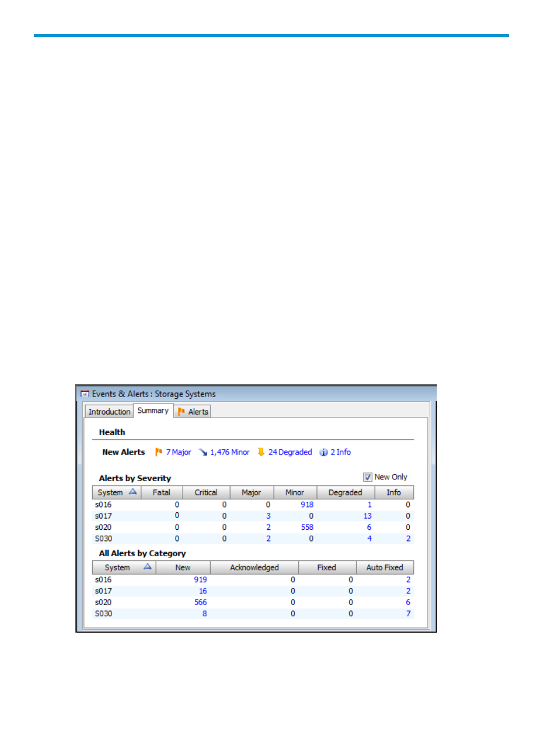This screenshot has height=746, width=560.
Task: Sort by the Fixed column header
Action: (x=326, y=567)
